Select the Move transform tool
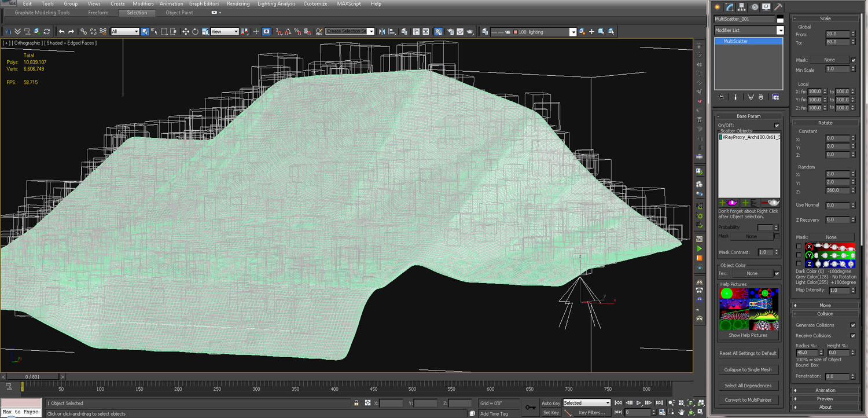868x418 pixels. click(186, 32)
